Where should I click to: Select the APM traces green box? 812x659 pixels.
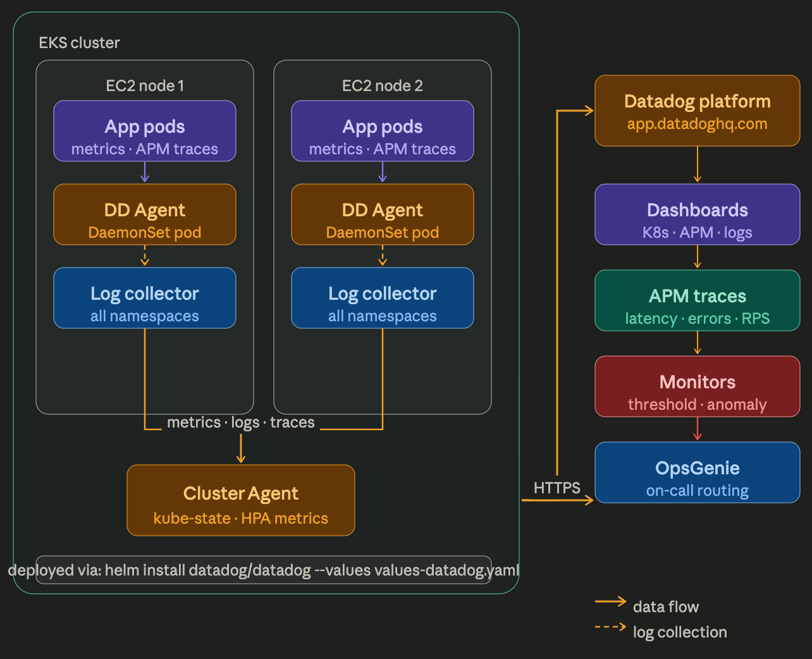click(698, 300)
